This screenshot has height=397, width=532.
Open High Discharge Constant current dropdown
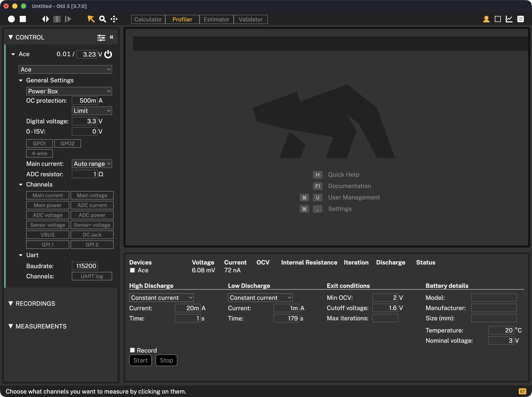click(162, 298)
